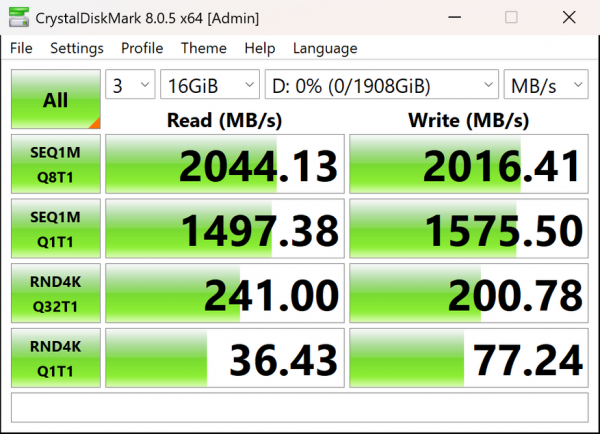Close the CrystalDiskMark window
600x434 pixels.
[569, 17]
